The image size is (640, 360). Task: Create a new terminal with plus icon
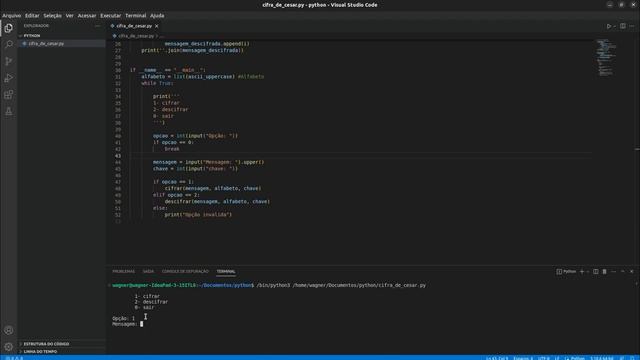[x=582, y=271]
